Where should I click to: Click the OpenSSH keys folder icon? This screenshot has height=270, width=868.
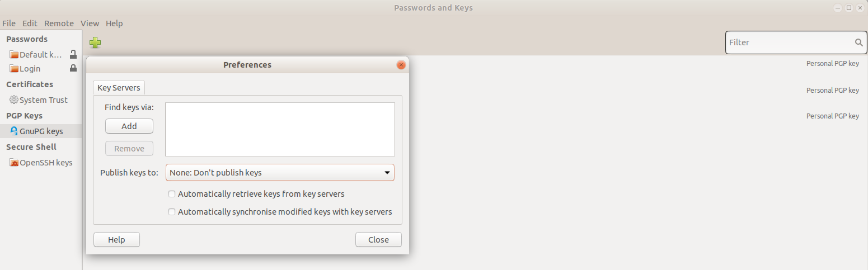pos(14,163)
